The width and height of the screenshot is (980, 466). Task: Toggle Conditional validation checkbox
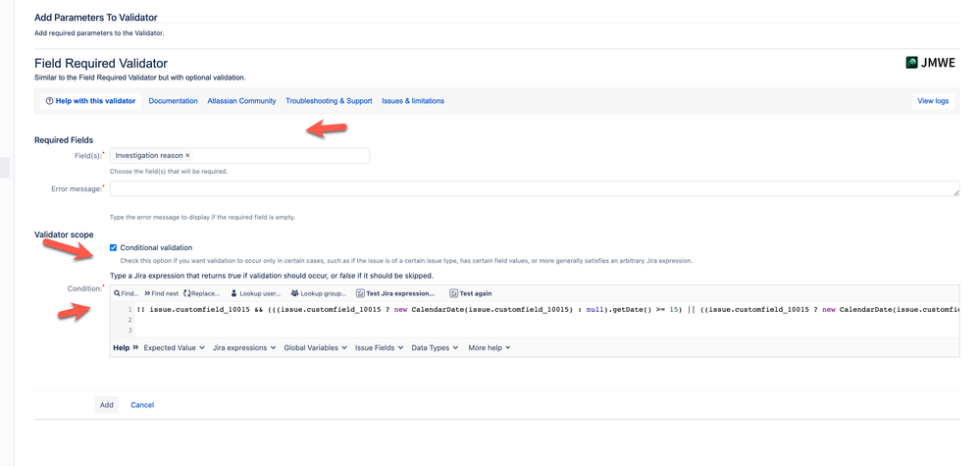click(113, 247)
